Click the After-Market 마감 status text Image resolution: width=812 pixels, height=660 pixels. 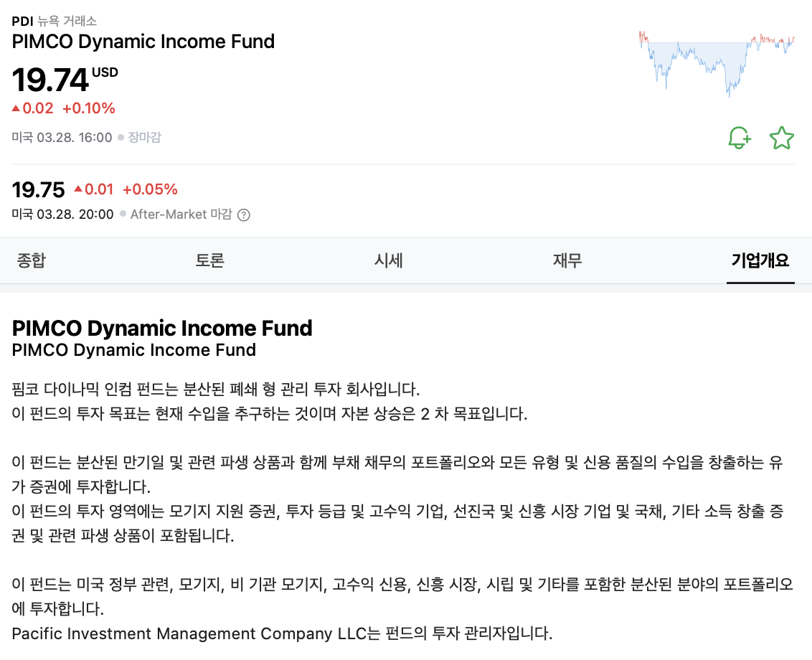click(181, 214)
